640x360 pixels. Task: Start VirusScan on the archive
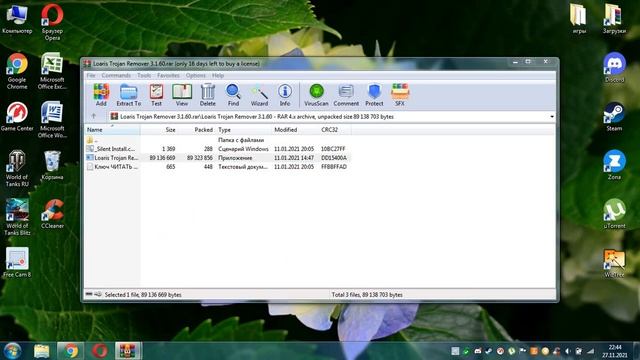tap(316, 95)
